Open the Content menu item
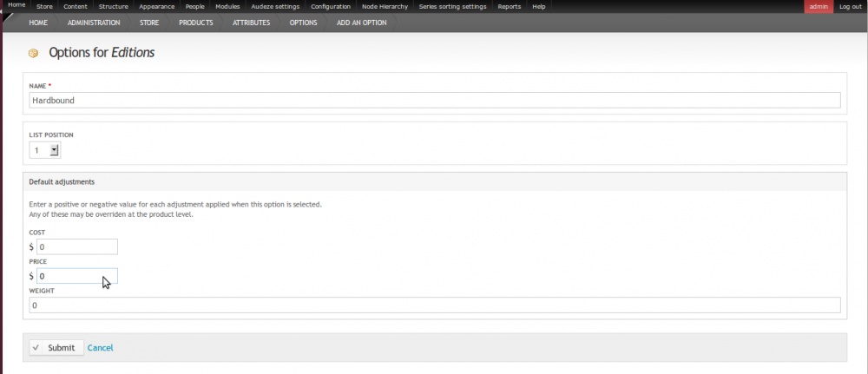The height and width of the screenshot is (374, 868). (75, 6)
